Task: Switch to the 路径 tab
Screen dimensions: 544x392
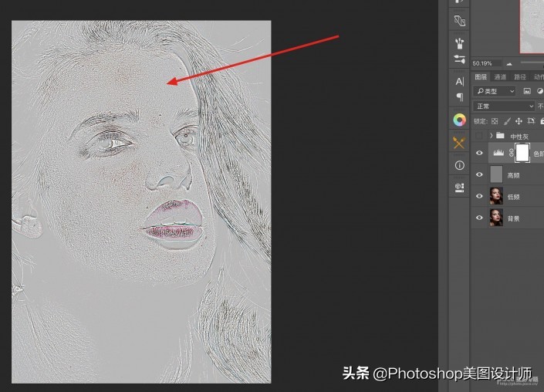Action: pyautogui.click(x=519, y=77)
